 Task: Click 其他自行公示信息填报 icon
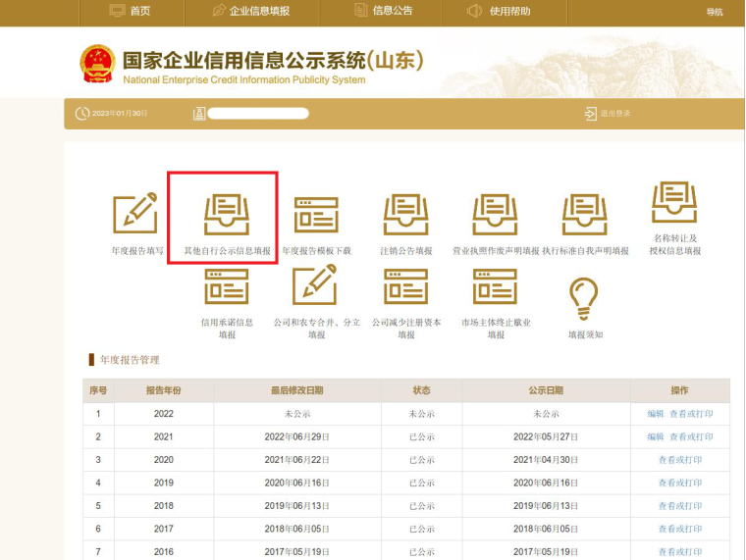[226, 215]
